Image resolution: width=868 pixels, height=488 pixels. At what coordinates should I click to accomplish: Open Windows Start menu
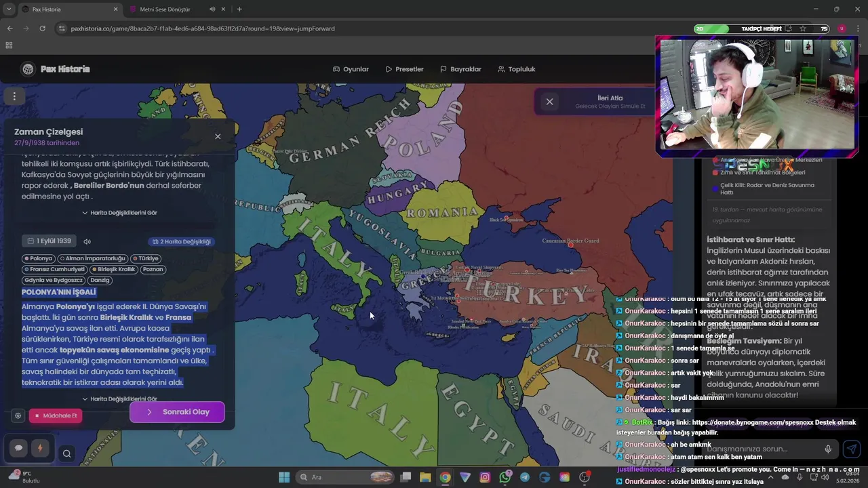click(x=283, y=477)
